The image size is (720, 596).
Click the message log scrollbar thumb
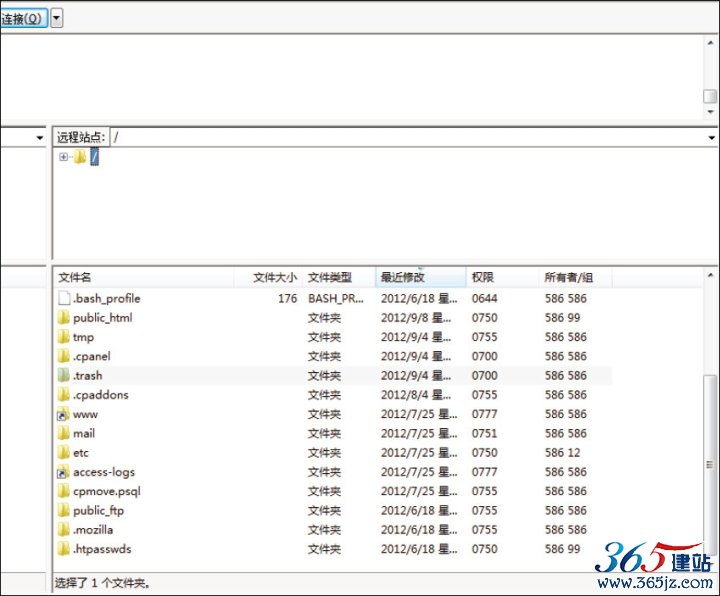(x=710, y=96)
